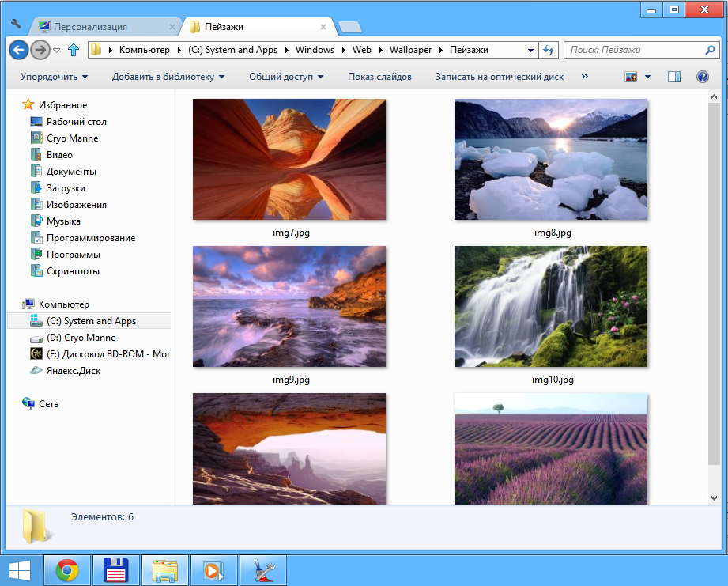
Task: Open Windows Media Player from the taskbar
Action: (213, 569)
